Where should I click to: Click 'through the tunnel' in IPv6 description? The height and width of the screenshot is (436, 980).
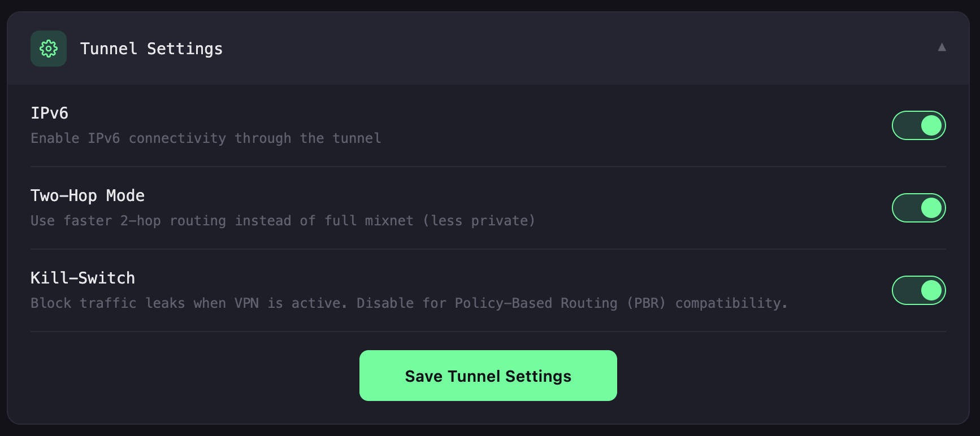click(307, 138)
